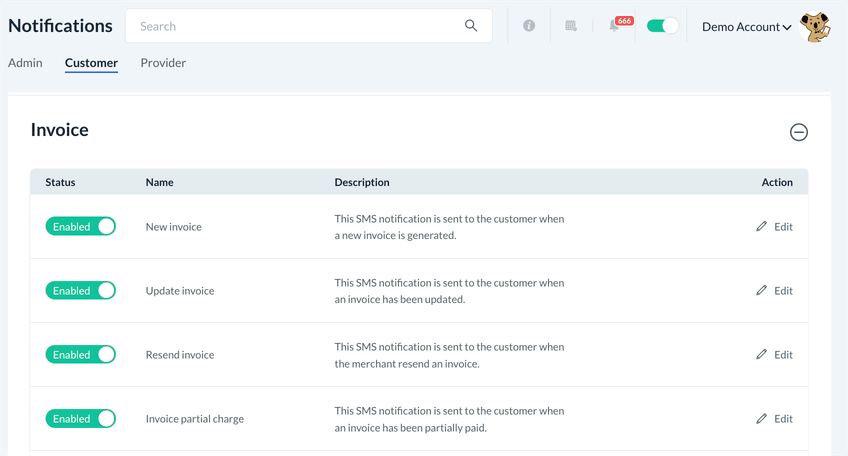The image size is (848, 456).
Task: Open the info icon in header
Action: 529,26
